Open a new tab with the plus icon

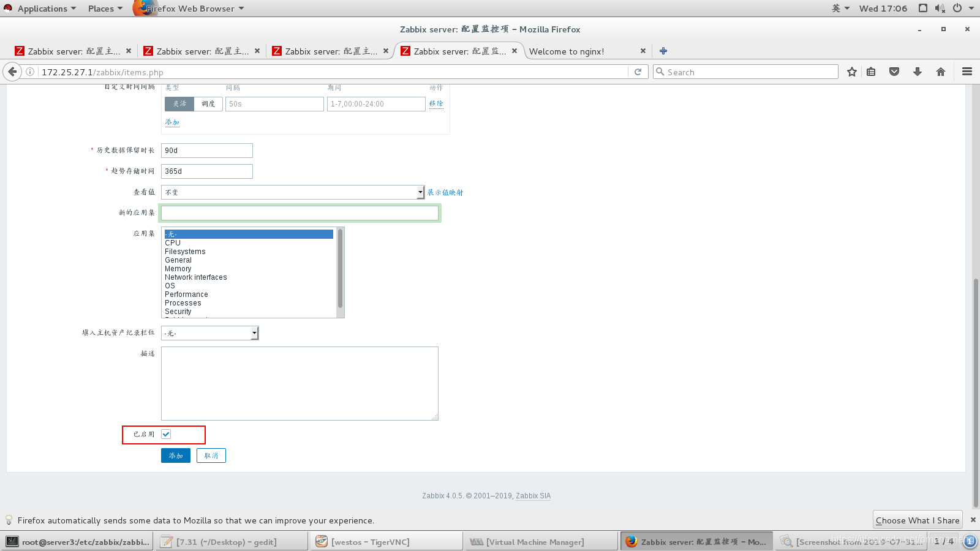tap(663, 51)
